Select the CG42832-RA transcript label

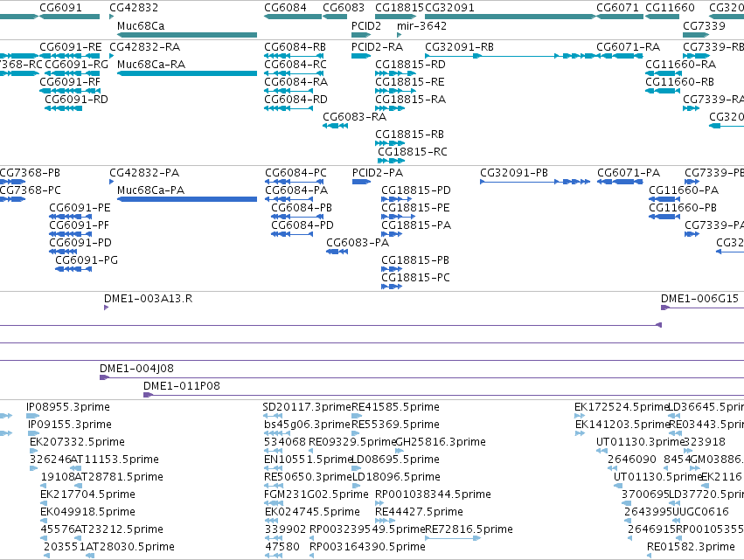(145, 47)
